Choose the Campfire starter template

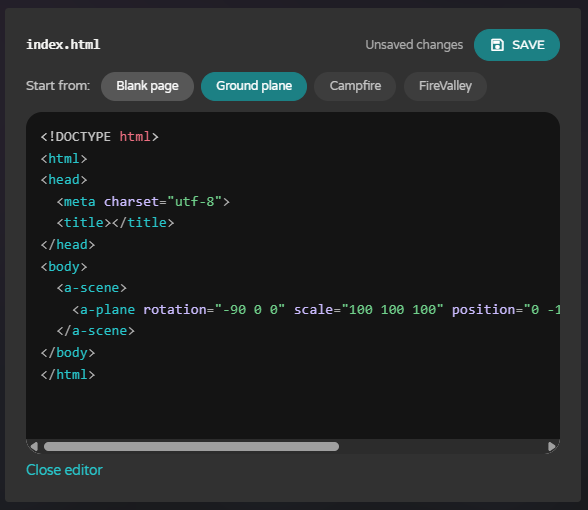point(355,86)
